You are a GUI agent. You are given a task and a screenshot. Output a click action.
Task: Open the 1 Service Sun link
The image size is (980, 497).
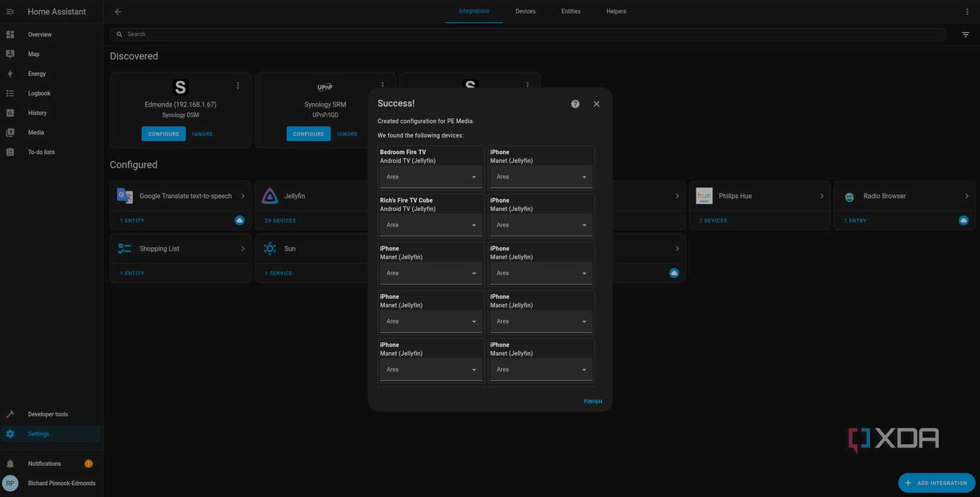tap(278, 274)
